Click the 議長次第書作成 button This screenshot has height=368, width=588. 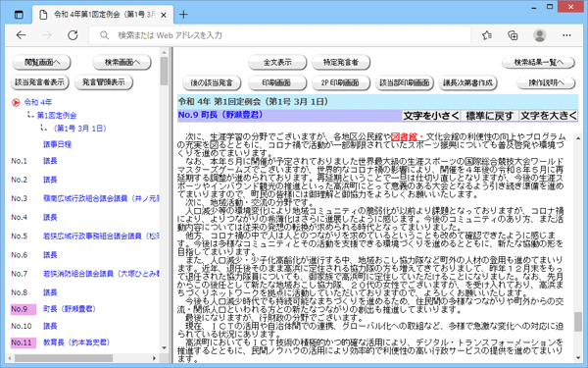(x=468, y=82)
